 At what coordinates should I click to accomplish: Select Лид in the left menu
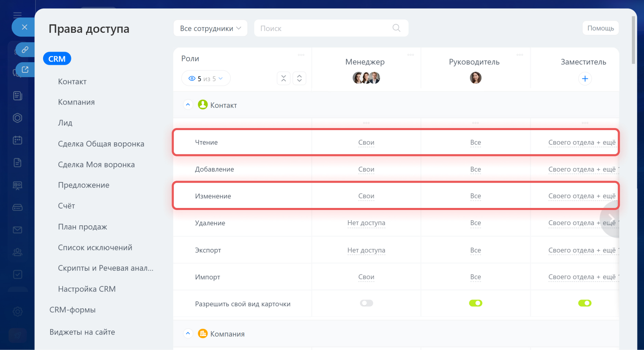pos(65,123)
